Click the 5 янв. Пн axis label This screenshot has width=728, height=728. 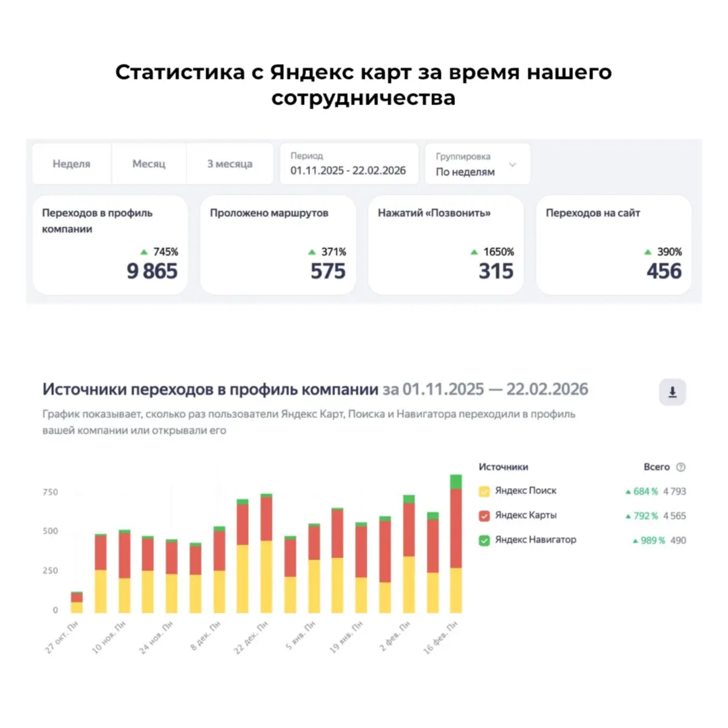[x=301, y=635]
